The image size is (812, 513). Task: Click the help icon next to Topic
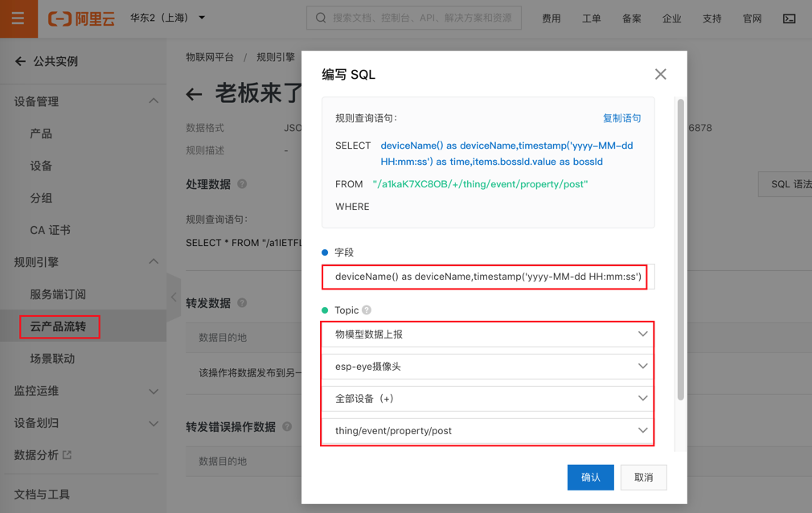[367, 310]
